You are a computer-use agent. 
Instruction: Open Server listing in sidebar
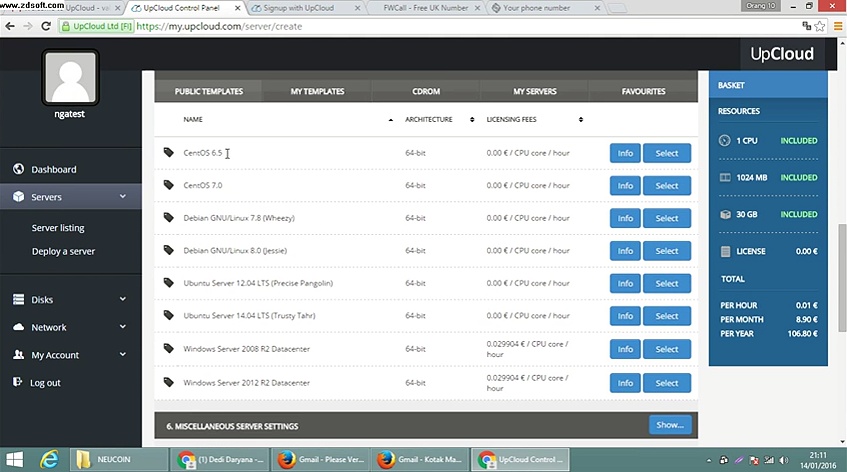pyautogui.click(x=58, y=228)
